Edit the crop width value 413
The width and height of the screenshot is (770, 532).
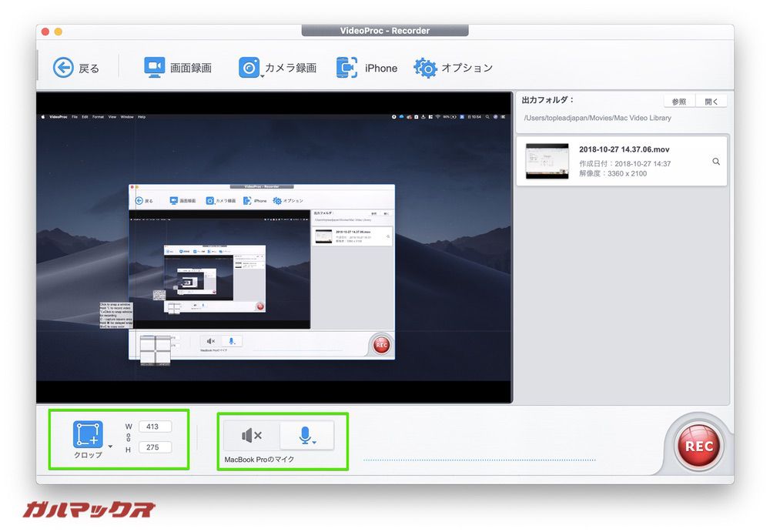[154, 427]
